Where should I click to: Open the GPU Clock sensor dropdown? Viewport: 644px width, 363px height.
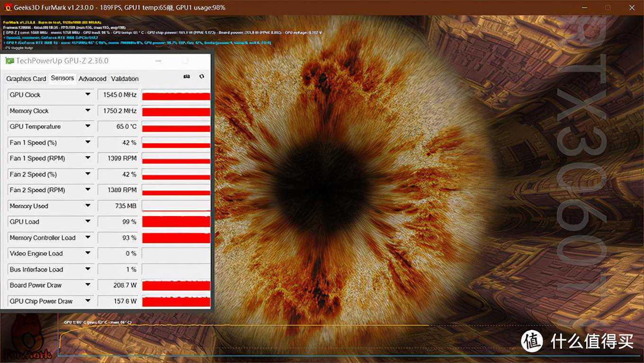(88, 95)
